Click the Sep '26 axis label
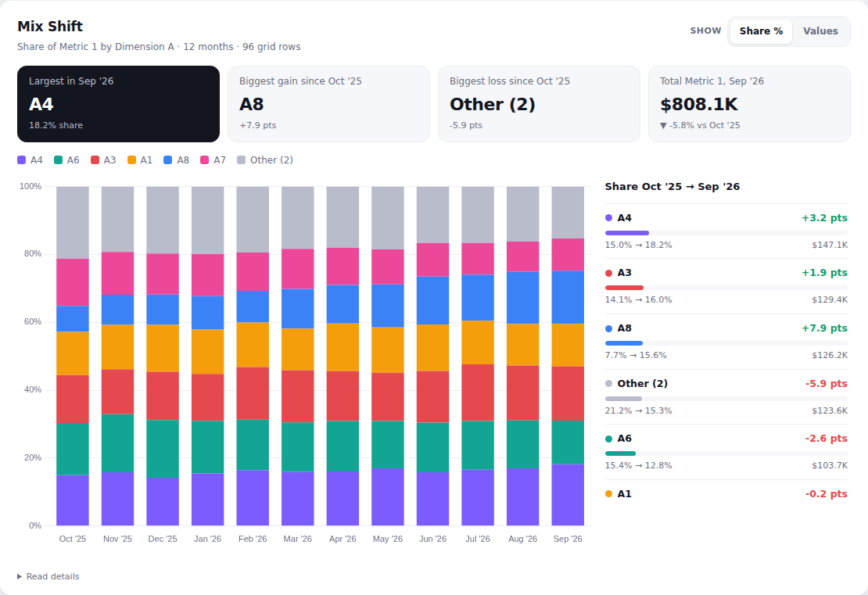 pyautogui.click(x=568, y=539)
